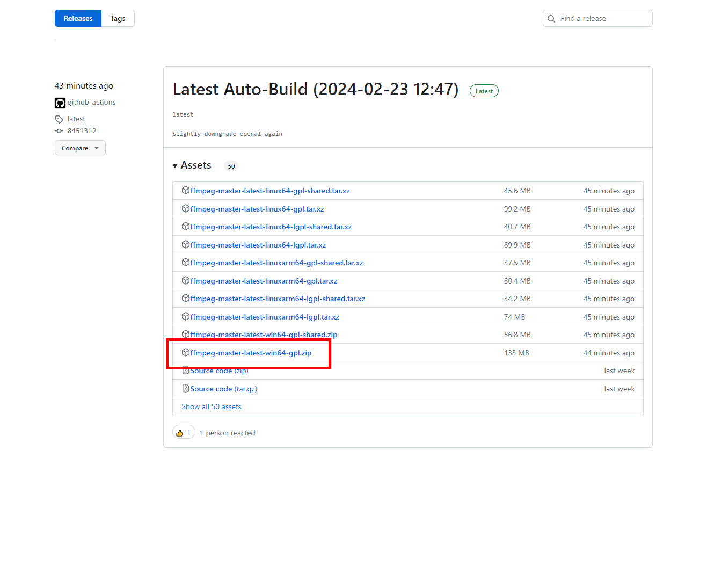
Task: Download ffmpeg-master-latest-linux64-gpl.tar.xz
Action: 257,209
